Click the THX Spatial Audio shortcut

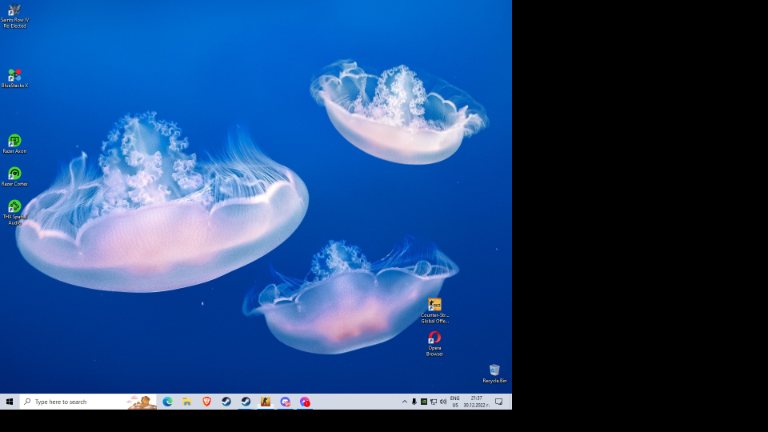tap(14, 207)
